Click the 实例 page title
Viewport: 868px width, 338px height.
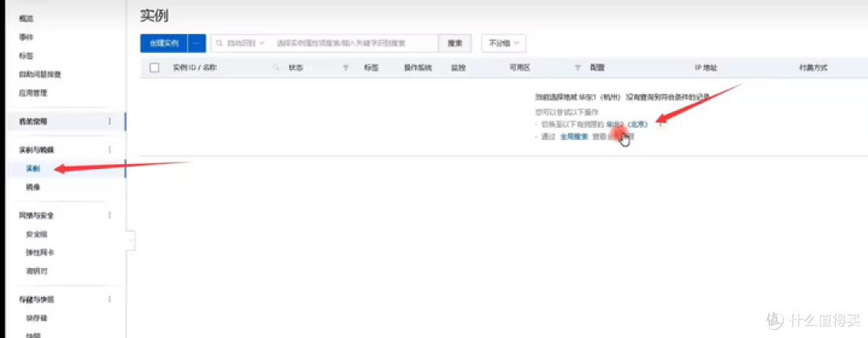point(154,15)
